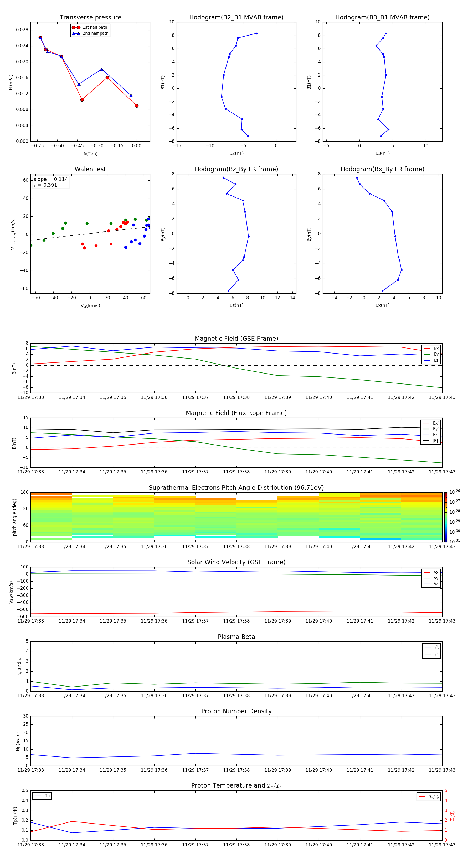Click the 'B2(nT)' x-axis label
Screen dimensions: 473x868
236,153
